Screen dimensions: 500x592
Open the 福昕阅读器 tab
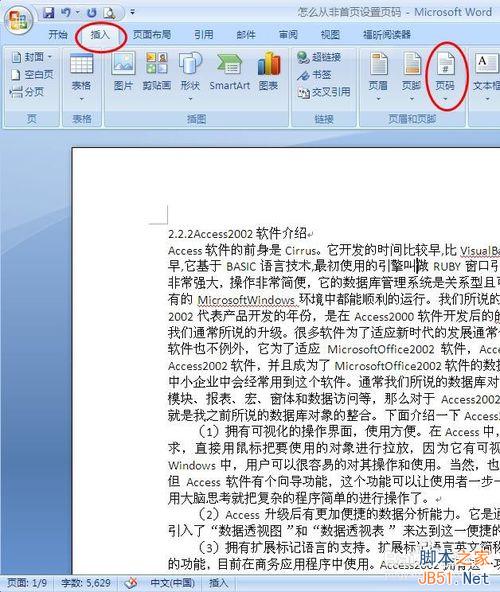[x=387, y=35]
